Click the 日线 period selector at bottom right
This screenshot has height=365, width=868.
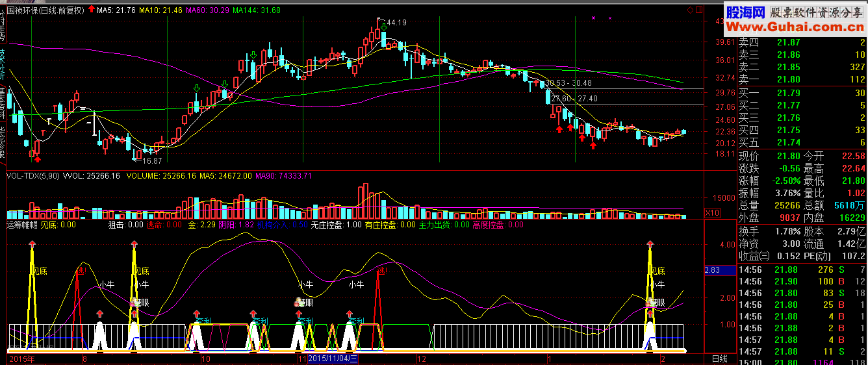click(x=720, y=359)
